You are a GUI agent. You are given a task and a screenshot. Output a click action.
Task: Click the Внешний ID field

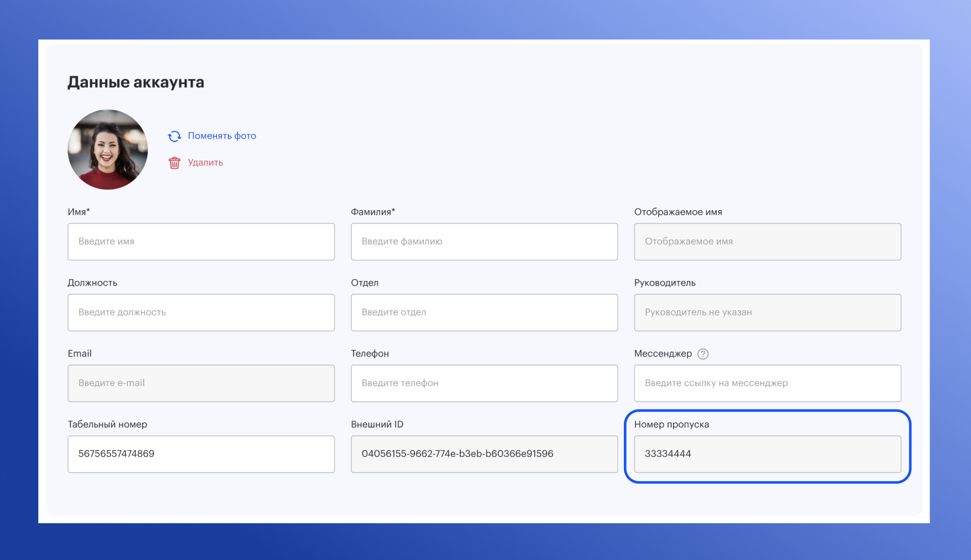tap(484, 454)
